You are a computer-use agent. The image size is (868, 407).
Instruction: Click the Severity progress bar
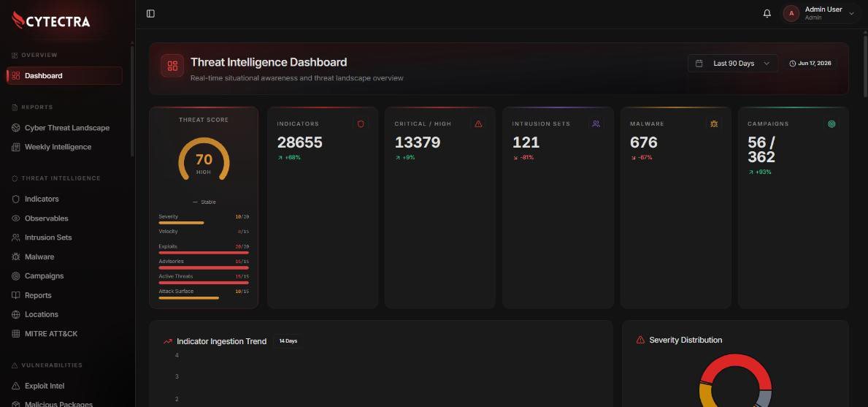coord(204,223)
